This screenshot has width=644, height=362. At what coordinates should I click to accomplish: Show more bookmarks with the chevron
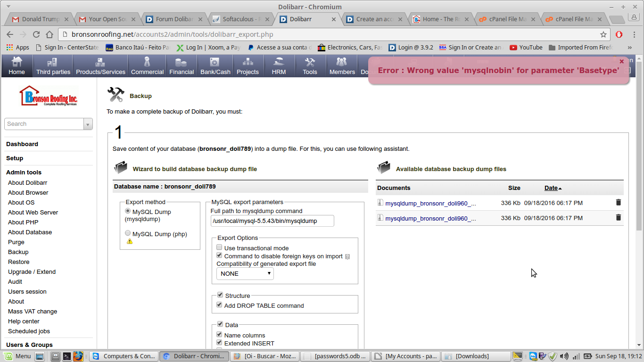[x=629, y=47]
